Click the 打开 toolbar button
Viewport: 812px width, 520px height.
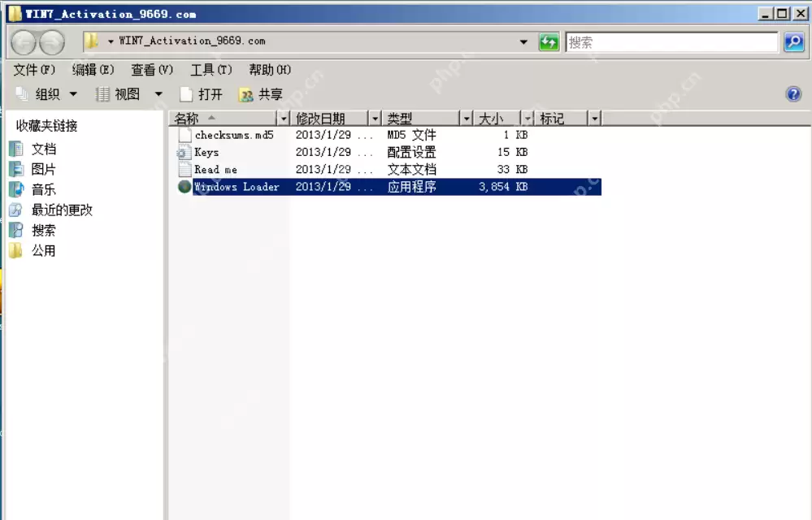click(x=209, y=93)
